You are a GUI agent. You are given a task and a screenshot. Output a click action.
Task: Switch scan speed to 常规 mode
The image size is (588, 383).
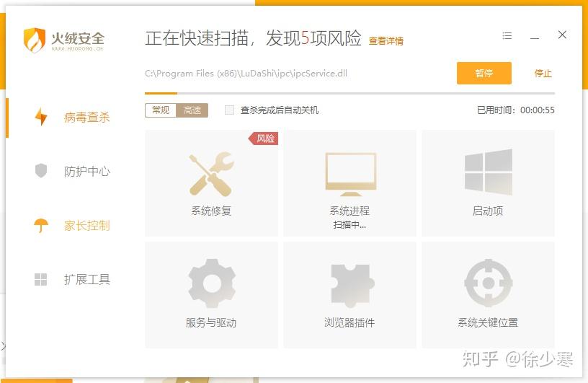click(161, 110)
